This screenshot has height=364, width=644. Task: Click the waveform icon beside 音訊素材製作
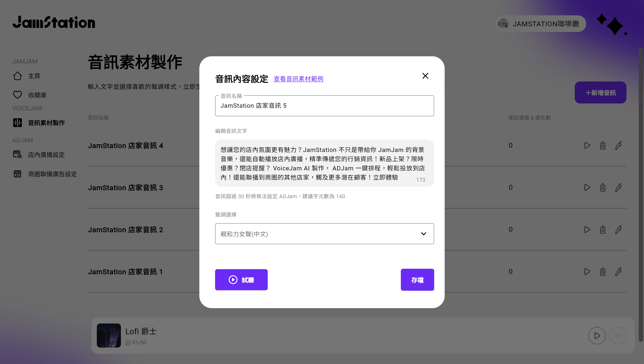18,123
